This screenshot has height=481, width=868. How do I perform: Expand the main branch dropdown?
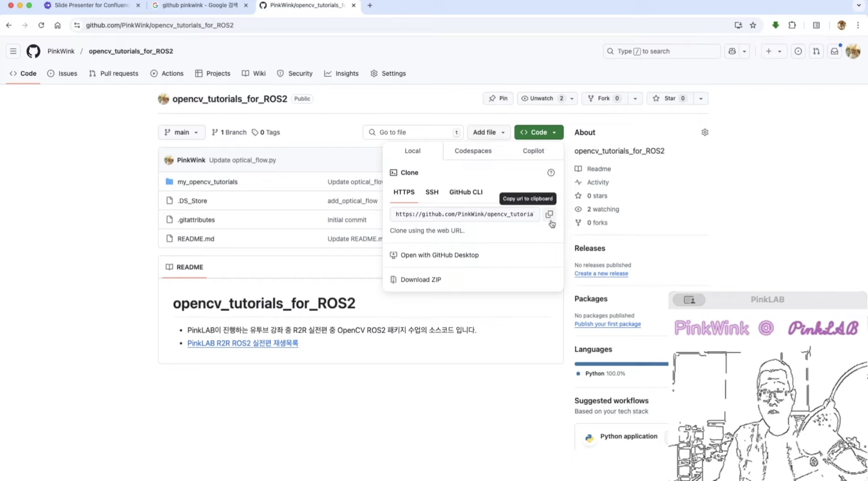tap(181, 132)
